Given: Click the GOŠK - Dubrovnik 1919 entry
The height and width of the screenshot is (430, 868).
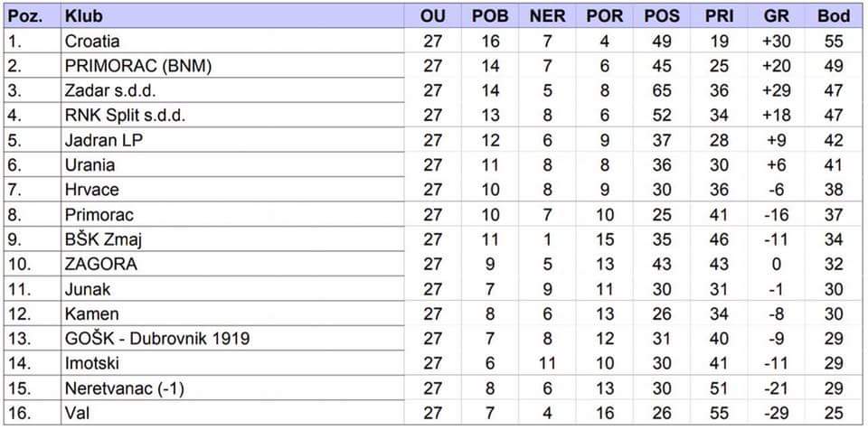Looking at the screenshot, I should click(156, 339).
